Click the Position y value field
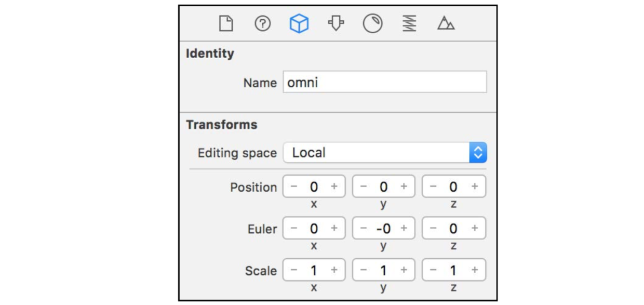The image size is (644, 305). click(x=383, y=187)
